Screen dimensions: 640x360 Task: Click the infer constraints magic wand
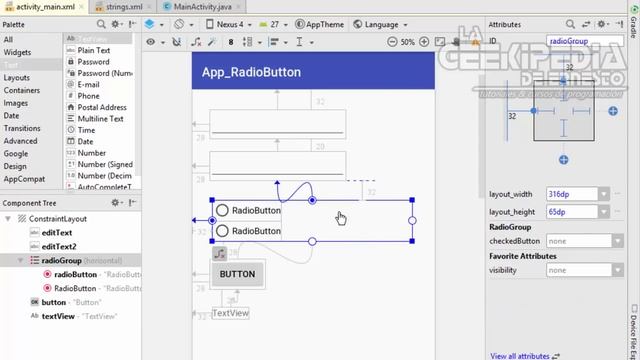point(212,42)
